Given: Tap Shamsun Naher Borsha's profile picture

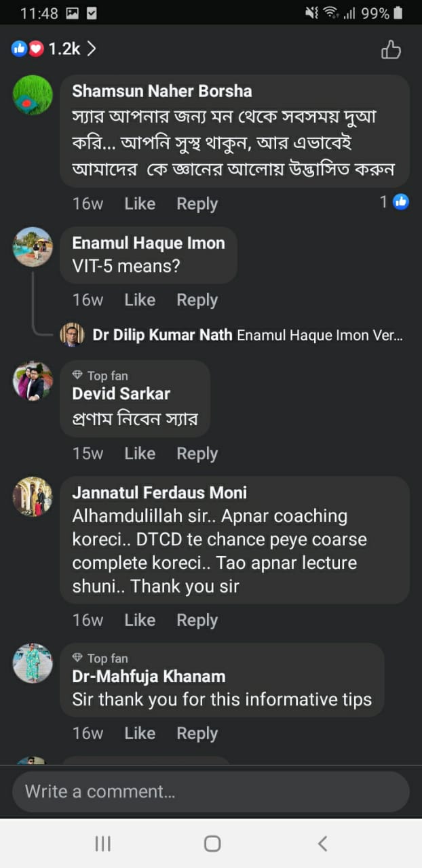Looking at the screenshot, I should coord(33,95).
